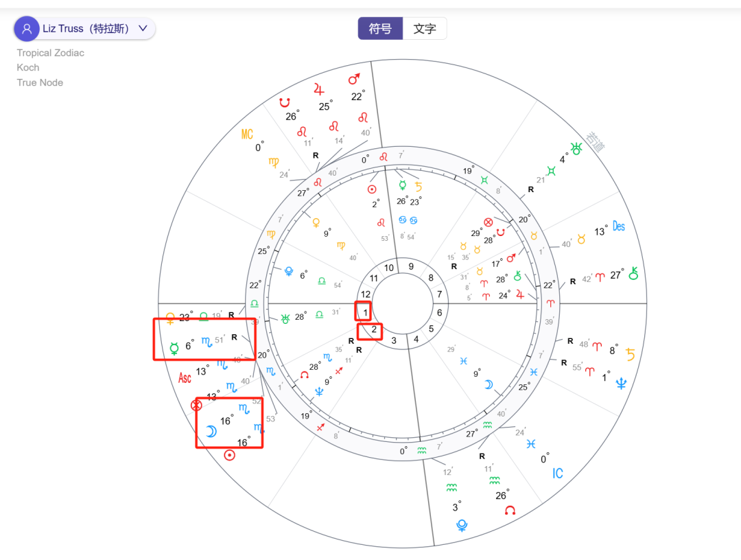This screenshot has width=741, height=560.
Task: Select inner-wheel Mars symbol at 17° Taurus
Action: [x=511, y=258]
